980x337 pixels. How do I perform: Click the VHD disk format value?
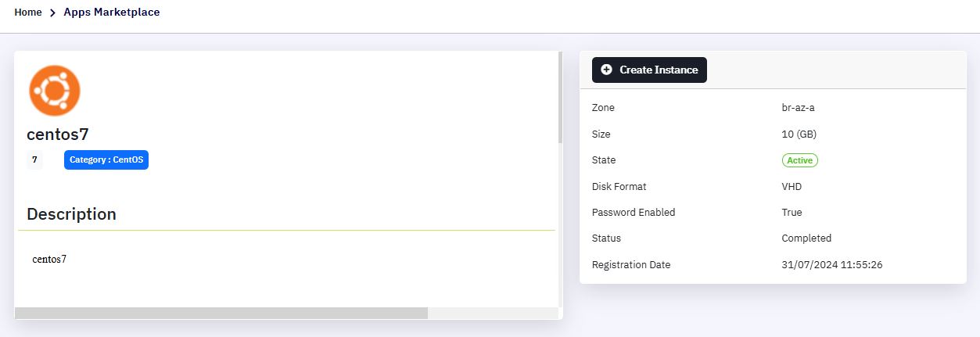click(x=792, y=186)
